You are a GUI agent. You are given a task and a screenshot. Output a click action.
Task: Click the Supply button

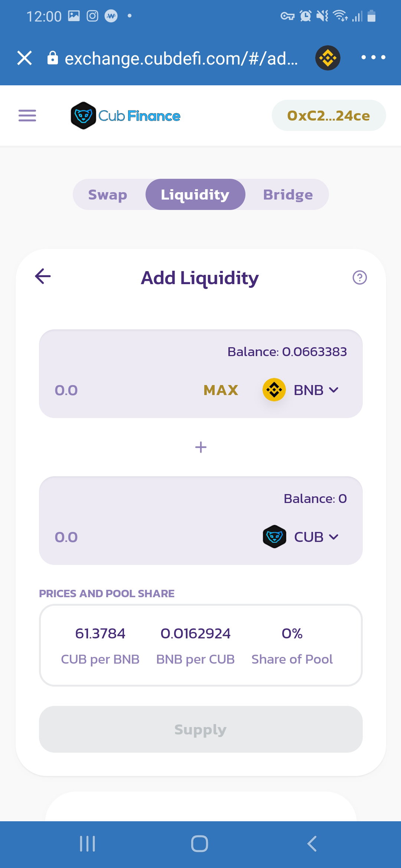coord(200,729)
